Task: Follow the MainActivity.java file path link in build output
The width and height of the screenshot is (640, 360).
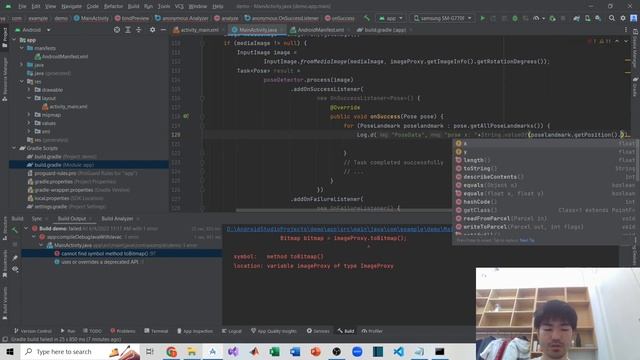Action: (339, 229)
